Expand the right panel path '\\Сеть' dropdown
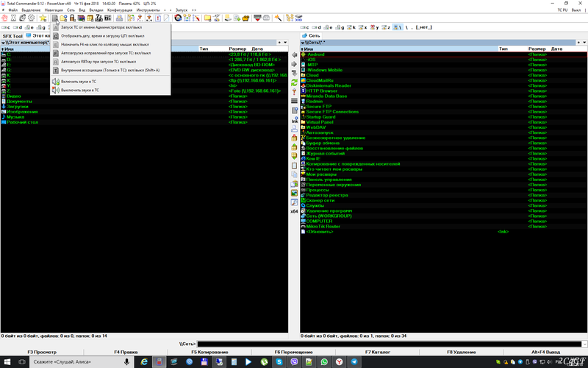The image size is (588, 368). click(303, 43)
